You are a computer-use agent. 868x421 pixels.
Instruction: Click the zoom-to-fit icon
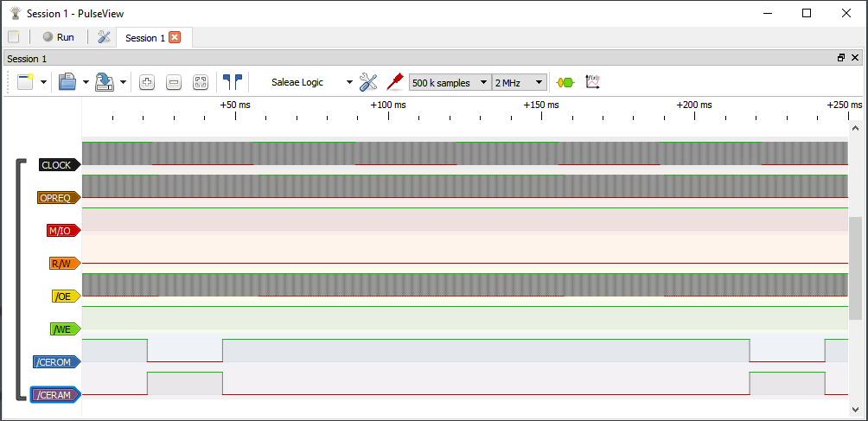201,83
